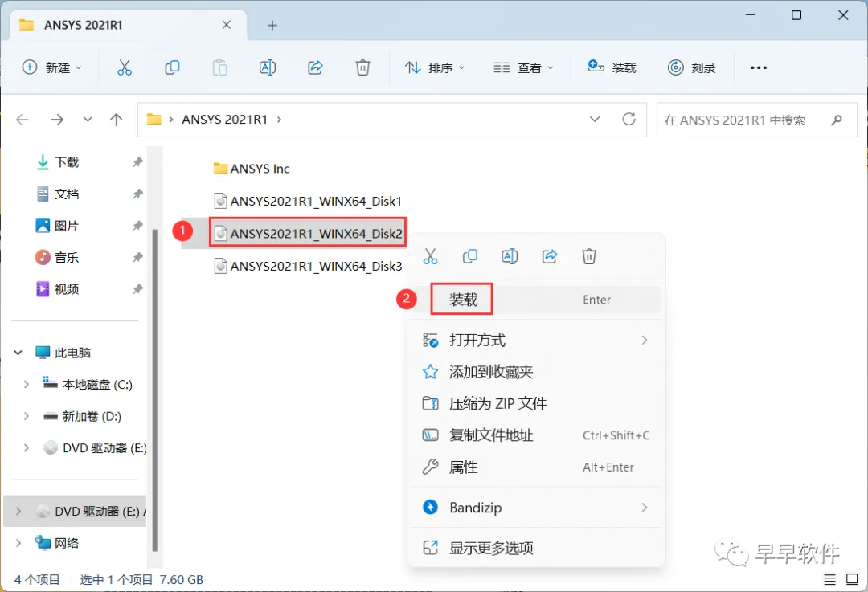Expand the 打开方式 submenu arrow
Image resolution: width=868 pixels, height=592 pixels.
(645, 341)
